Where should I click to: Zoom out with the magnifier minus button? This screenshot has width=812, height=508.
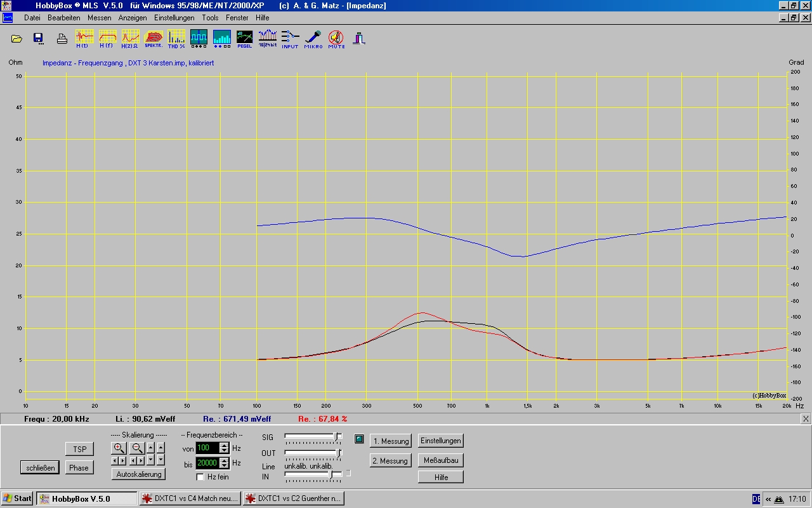pos(137,448)
